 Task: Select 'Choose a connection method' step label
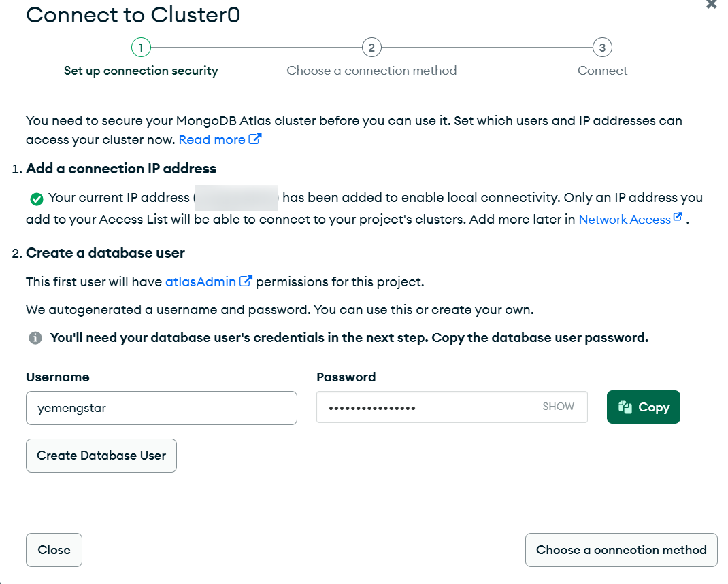(x=371, y=71)
